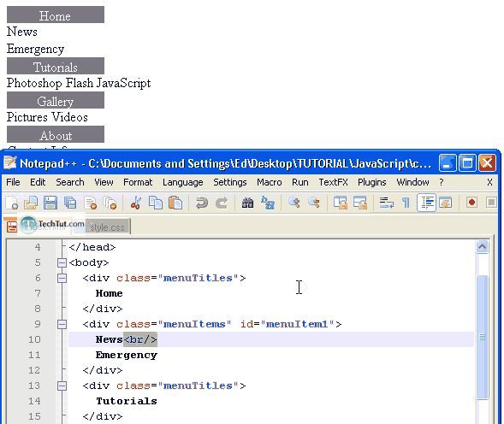Toggle synchronized vertical scrolling icon
The image size is (504, 424).
click(340, 203)
